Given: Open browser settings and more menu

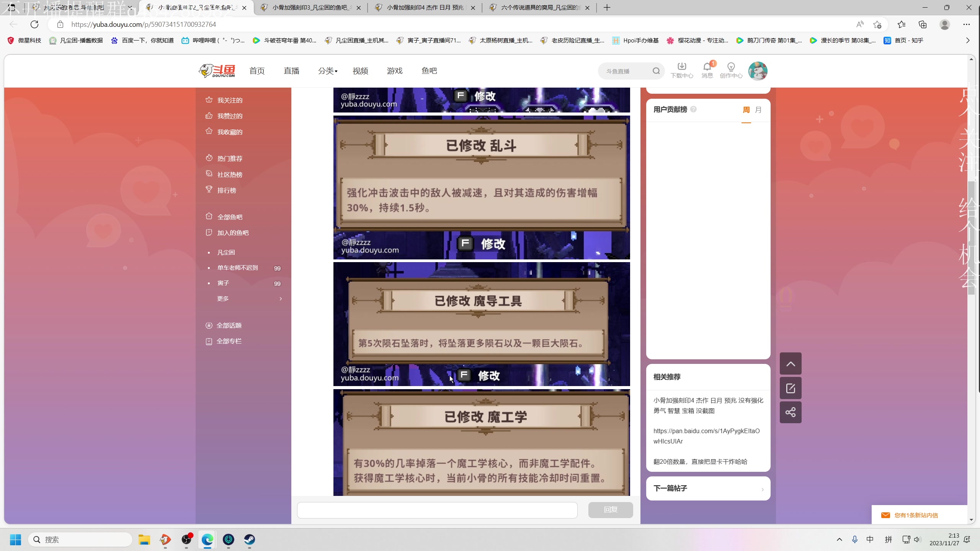Looking at the screenshot, I should [967, 24].
